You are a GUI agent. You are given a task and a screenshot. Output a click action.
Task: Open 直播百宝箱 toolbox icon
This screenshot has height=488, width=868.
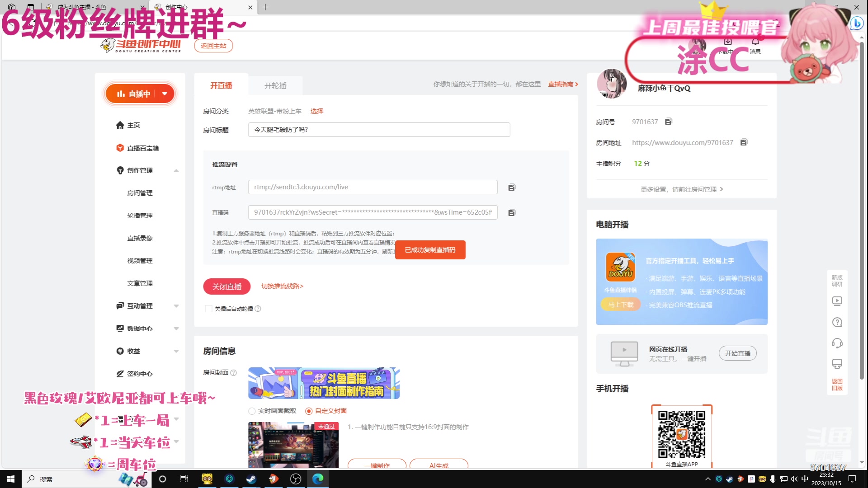coord(120,148)
